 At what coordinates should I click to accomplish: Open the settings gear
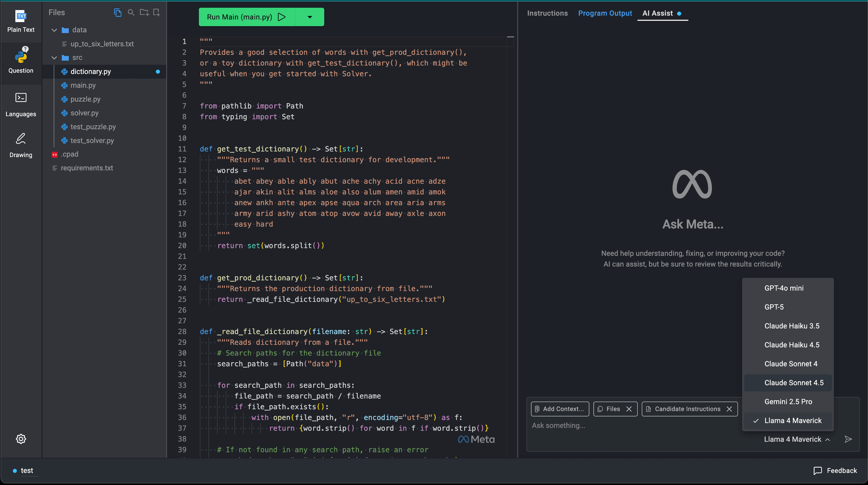(21, 439)
